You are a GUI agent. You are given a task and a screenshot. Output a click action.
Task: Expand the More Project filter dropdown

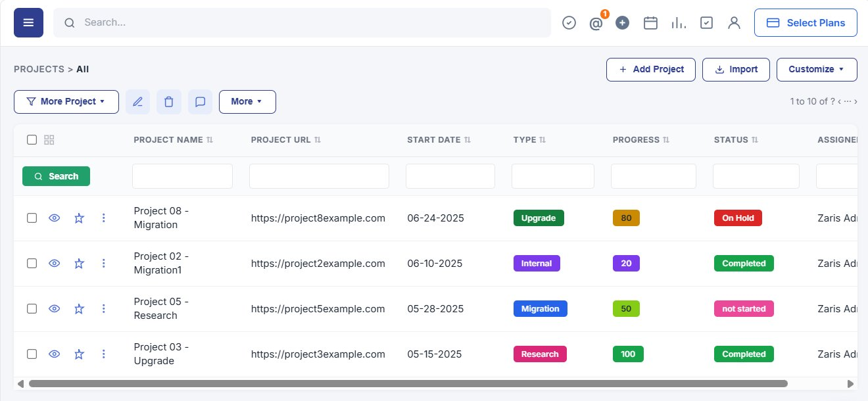66,102
